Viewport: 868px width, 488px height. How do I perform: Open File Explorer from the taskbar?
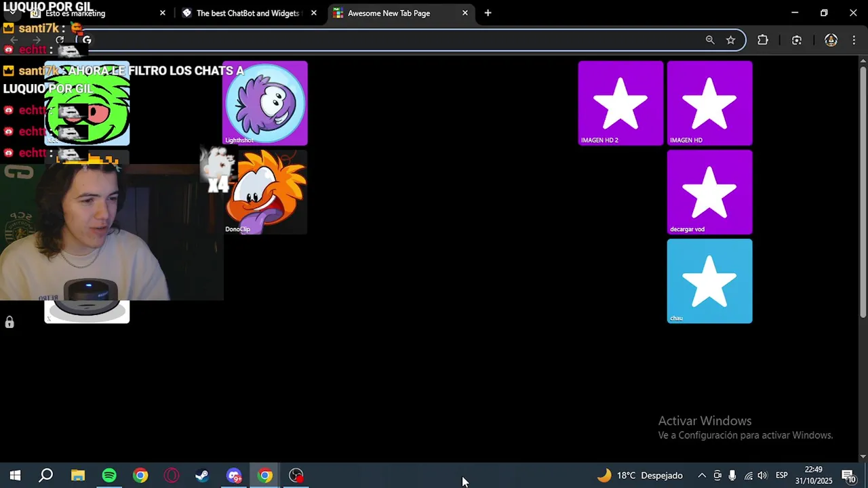click(x=78, y=475)
